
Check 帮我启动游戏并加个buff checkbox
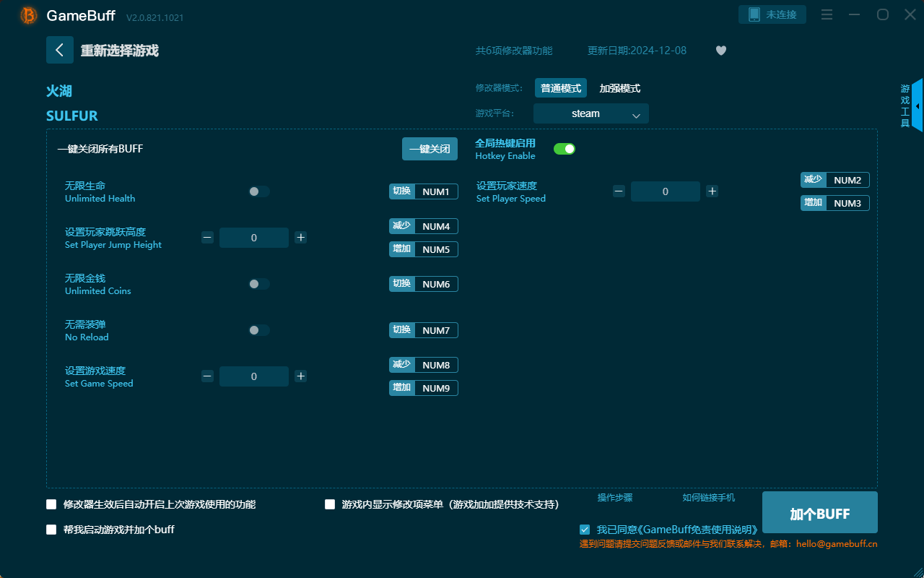(51, 529)
